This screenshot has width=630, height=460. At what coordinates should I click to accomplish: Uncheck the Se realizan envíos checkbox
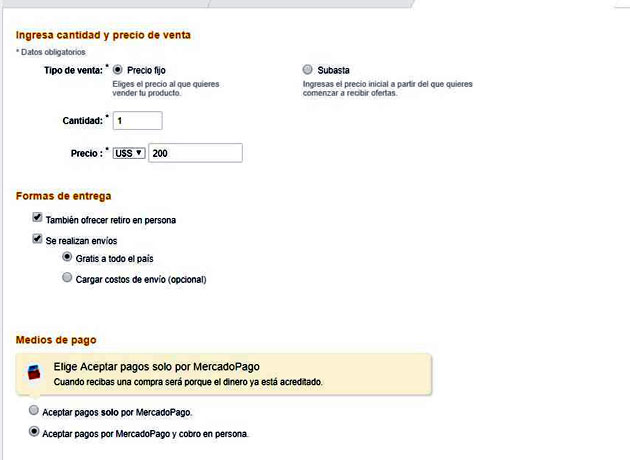37,239
